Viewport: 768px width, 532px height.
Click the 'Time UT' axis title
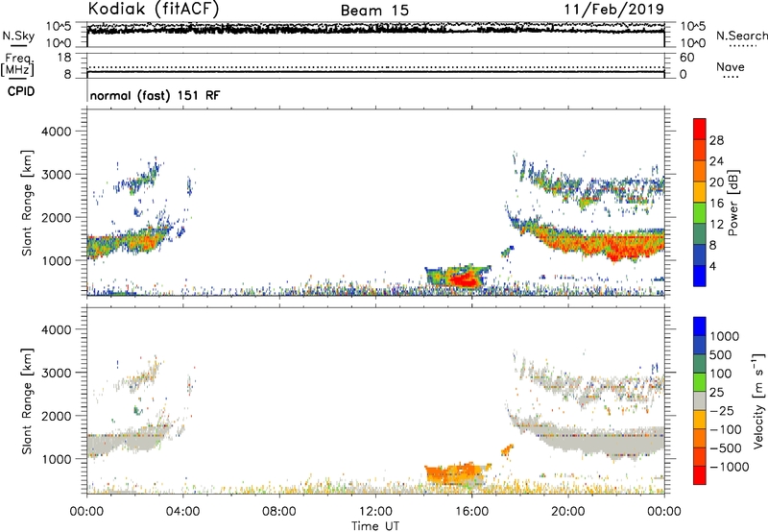375,525
